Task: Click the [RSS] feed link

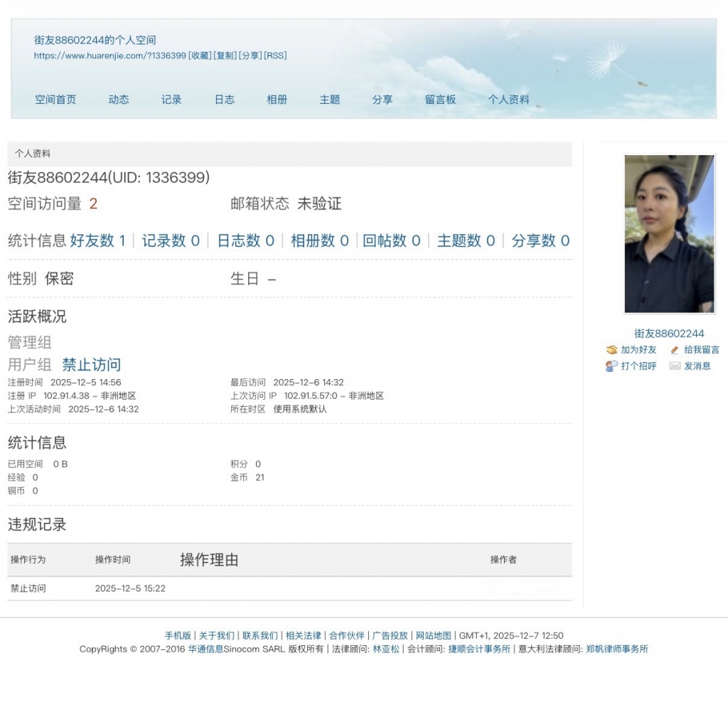Action: point(275,55)
